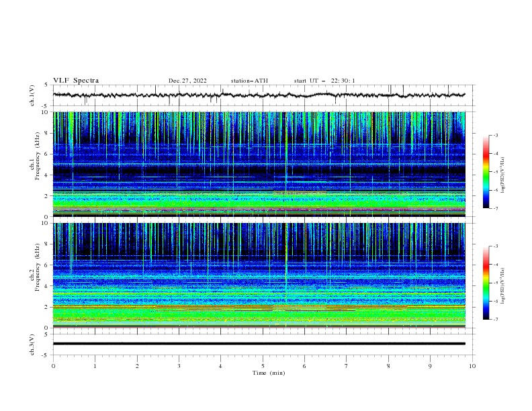
Task: Click the log(PSD) label beside ch.2 color bar
Action: click(x=503, y=285)
